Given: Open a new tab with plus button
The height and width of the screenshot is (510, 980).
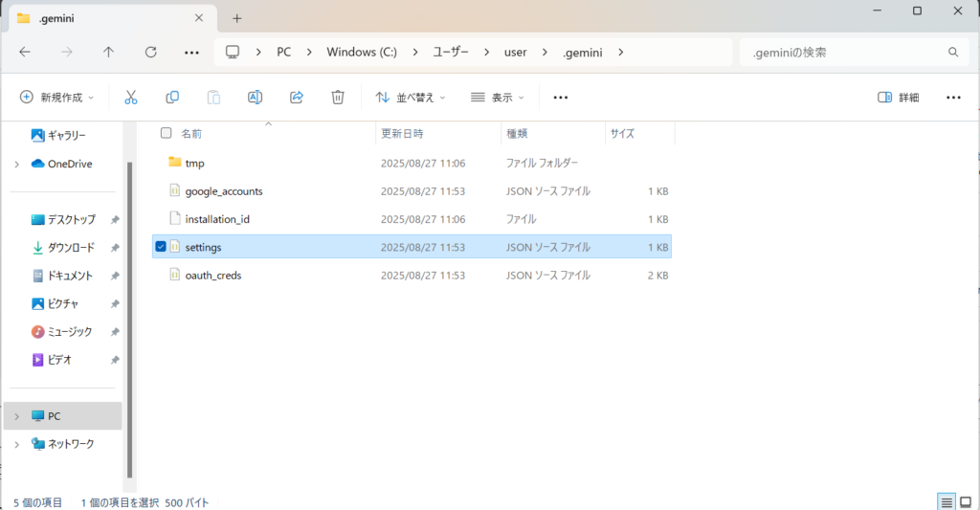Looking at the screenshot, I should [237, 18].
